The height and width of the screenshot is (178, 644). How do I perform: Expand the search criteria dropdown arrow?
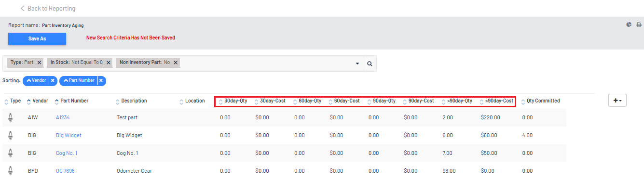357,64
